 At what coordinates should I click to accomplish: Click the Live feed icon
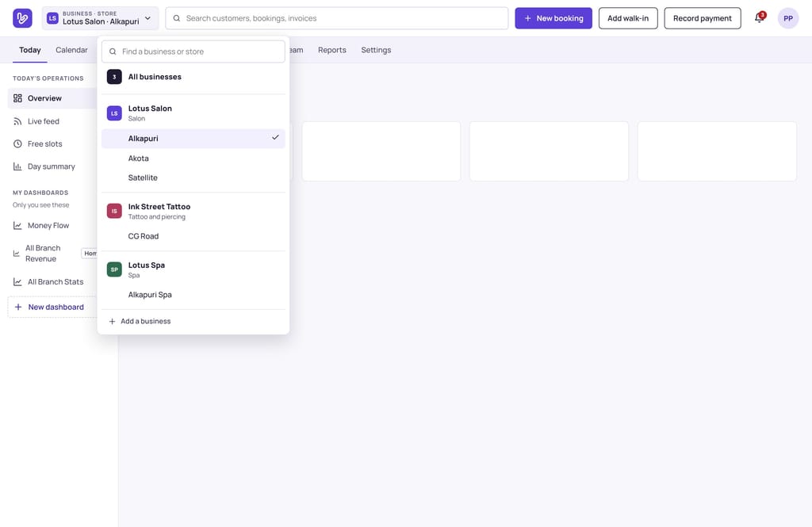17,121
